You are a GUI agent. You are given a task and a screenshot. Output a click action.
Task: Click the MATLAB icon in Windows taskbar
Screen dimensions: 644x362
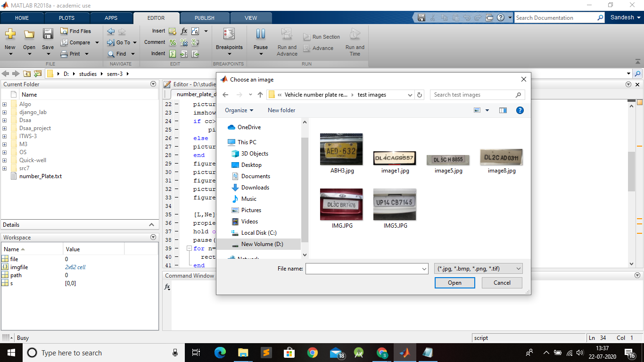pos(405,353)
